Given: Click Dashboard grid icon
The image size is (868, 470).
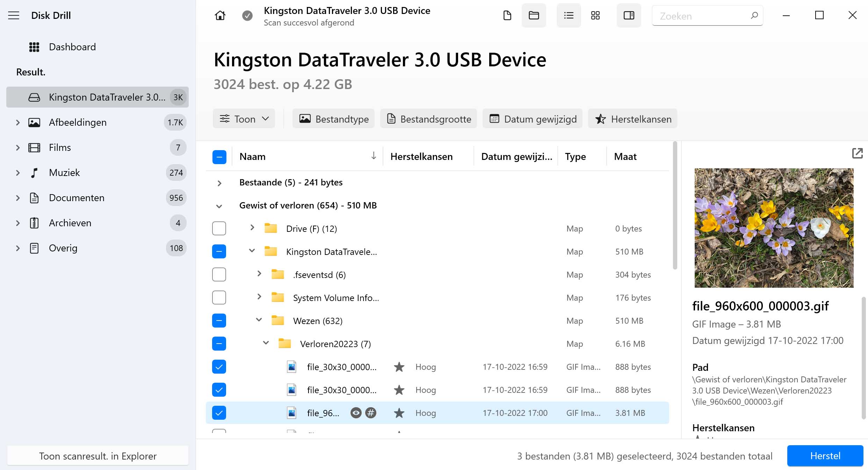Looking at the screenshot, I should click(34, 47).
